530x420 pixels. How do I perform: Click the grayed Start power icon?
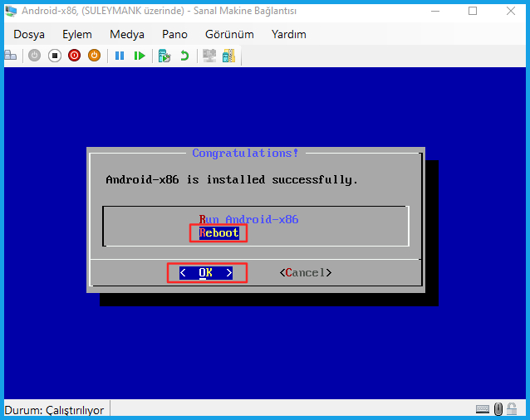coord(34,56)
